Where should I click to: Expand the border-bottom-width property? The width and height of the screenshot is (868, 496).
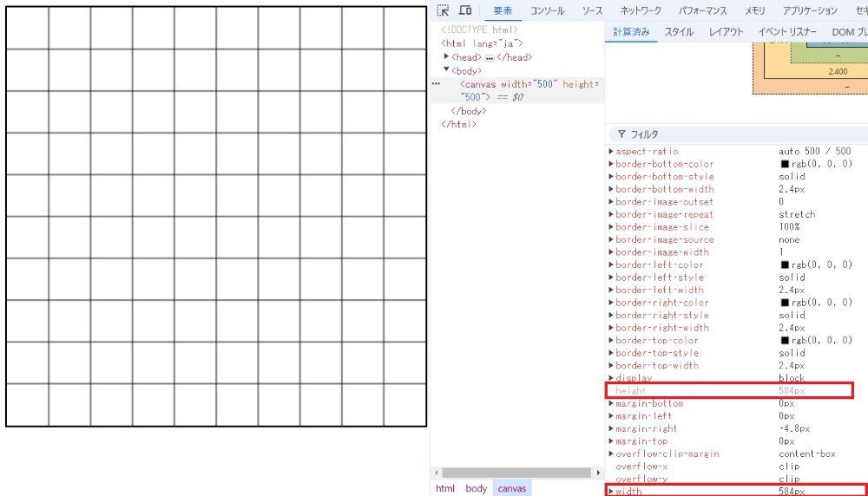tap(611, 189)
